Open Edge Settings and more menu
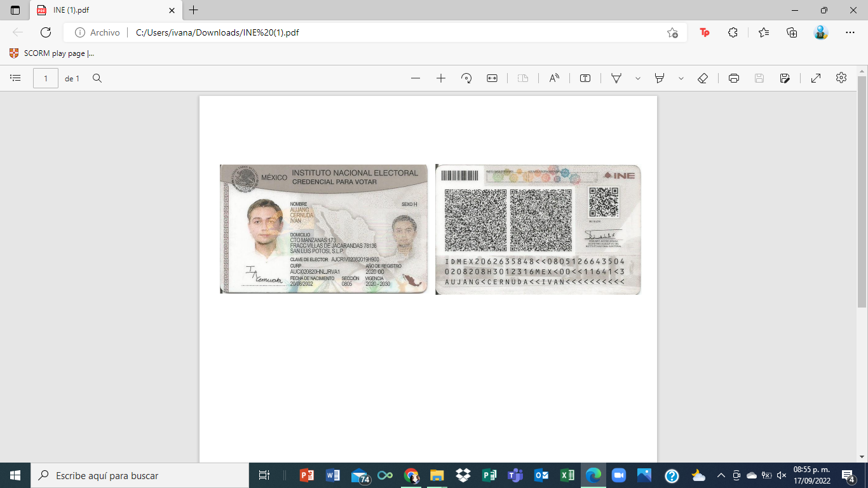This screenshot has height=488, width=868. click(850, 32)
